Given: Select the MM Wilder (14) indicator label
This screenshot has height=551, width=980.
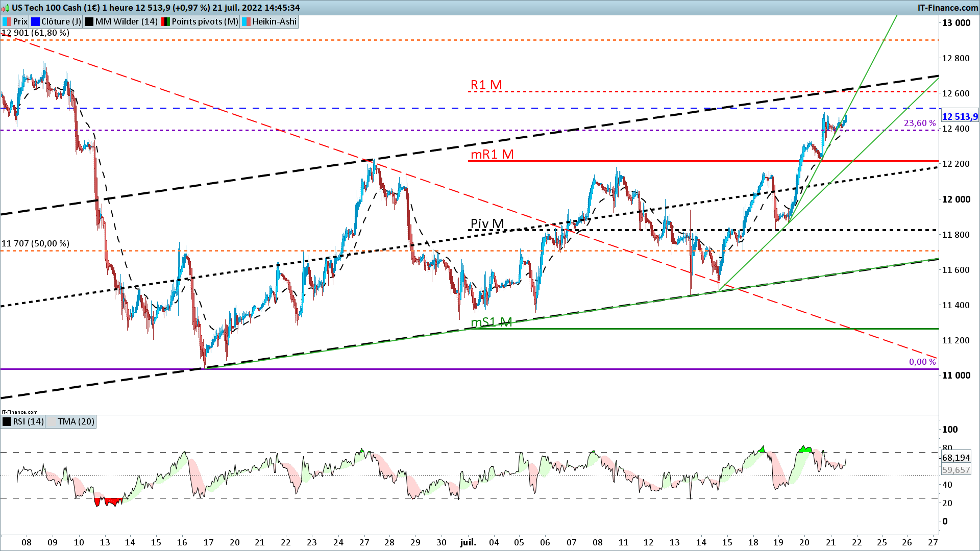Looking at the screenshot, I should 126,21.
